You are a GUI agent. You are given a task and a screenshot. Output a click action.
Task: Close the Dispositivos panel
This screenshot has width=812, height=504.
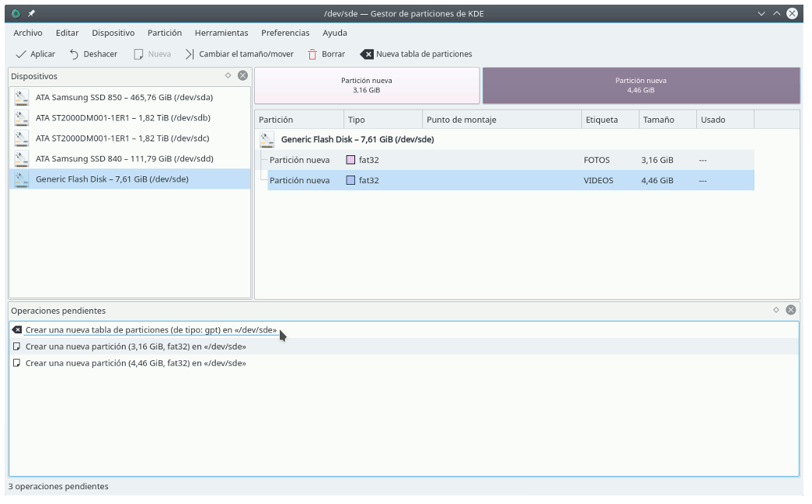(242, 76)
